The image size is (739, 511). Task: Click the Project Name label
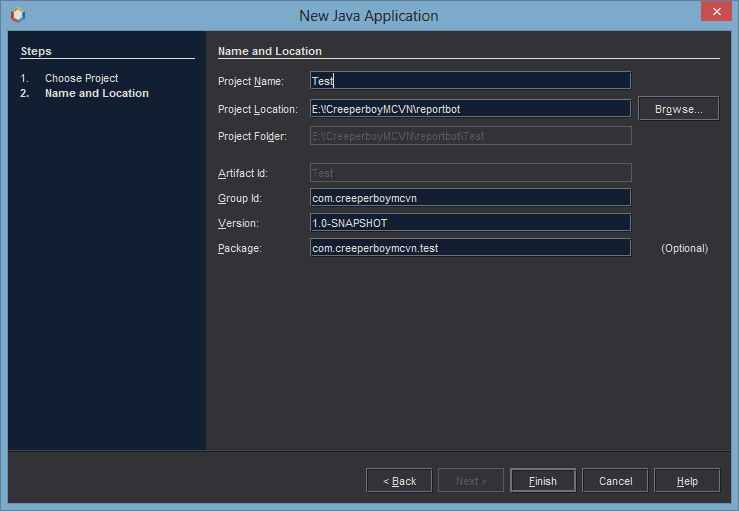(251, 81)
